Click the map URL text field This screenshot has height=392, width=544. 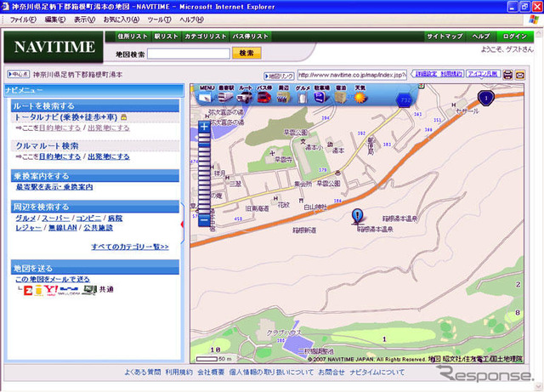352,75
